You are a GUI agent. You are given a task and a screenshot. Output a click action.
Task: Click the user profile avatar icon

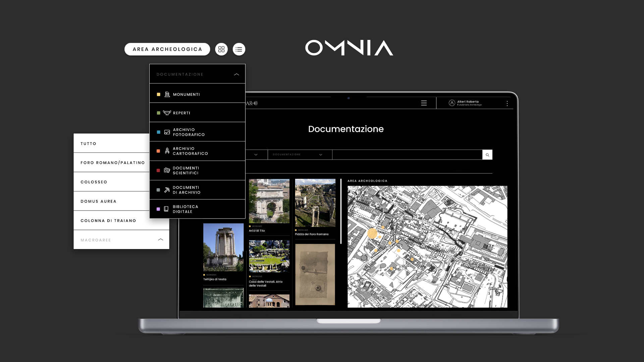[452, 103]
